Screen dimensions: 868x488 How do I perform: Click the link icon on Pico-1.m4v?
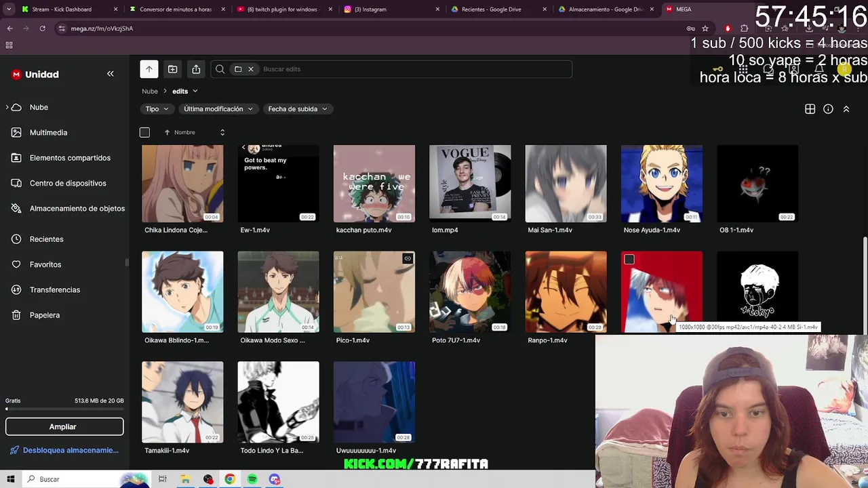click(408, 258)
